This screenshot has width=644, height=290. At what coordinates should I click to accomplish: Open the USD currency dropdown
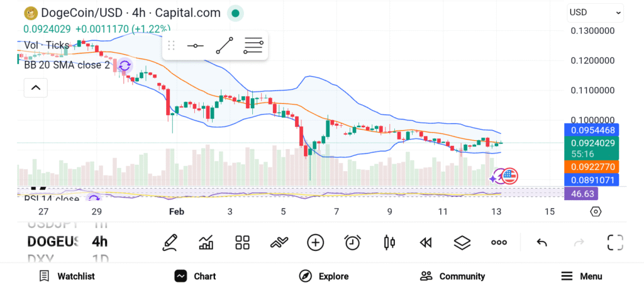click(x=595, y=12)
